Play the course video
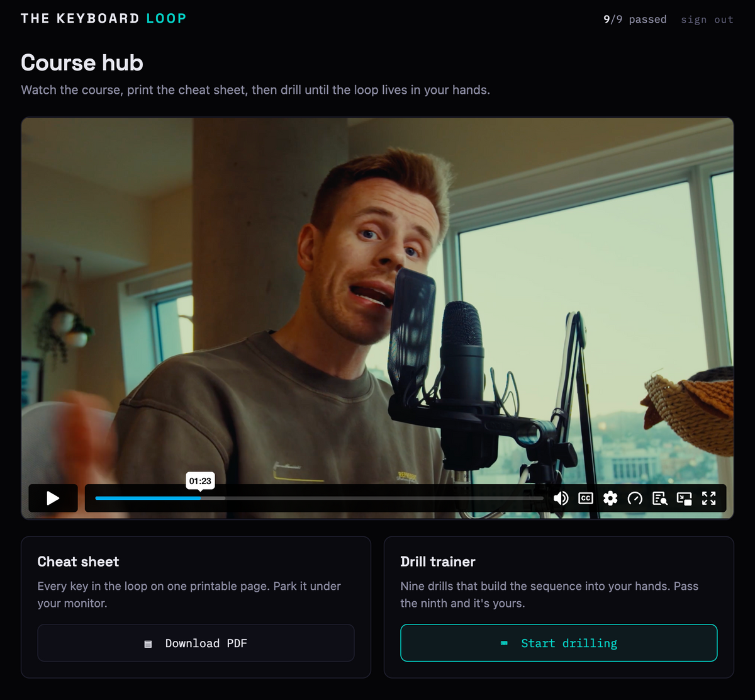Viewport: 755px width, 700px height. point(53,498)
